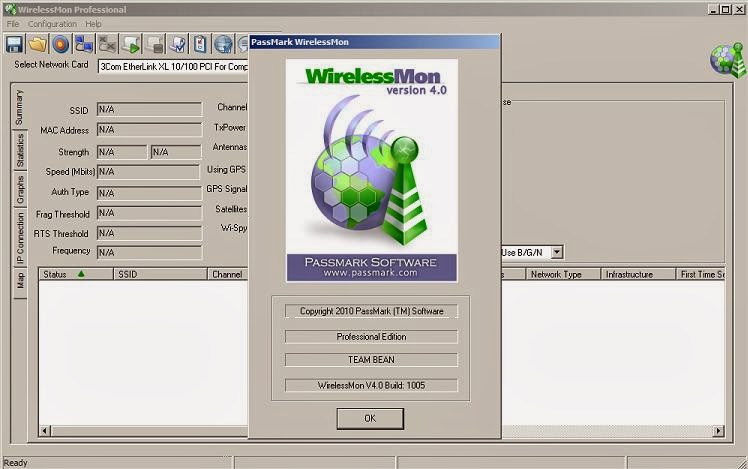This screenshot has height=469, width=748.
Task: Click the clipboard toolbar icon
Action: pyautogui.click(x=200, y=44)
